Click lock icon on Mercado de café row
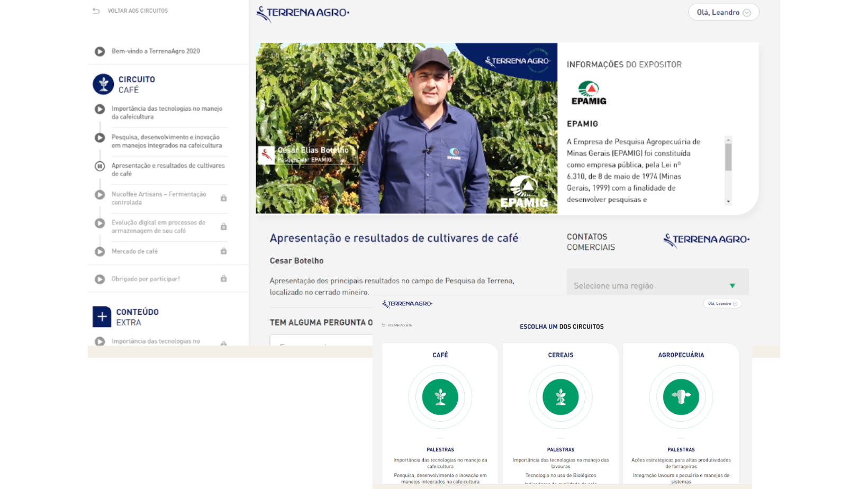This screenshot has height=489, width=868. [224, 251]
